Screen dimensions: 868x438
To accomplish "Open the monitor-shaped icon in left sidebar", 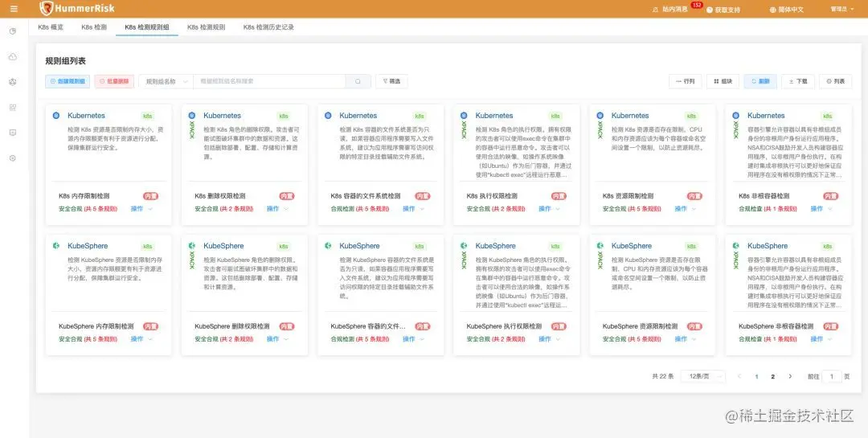I will [x=13, y=133].
